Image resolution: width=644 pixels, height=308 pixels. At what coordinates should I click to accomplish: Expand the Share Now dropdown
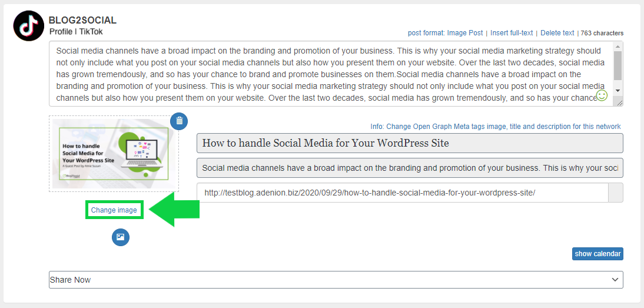(x=336, y=280)
